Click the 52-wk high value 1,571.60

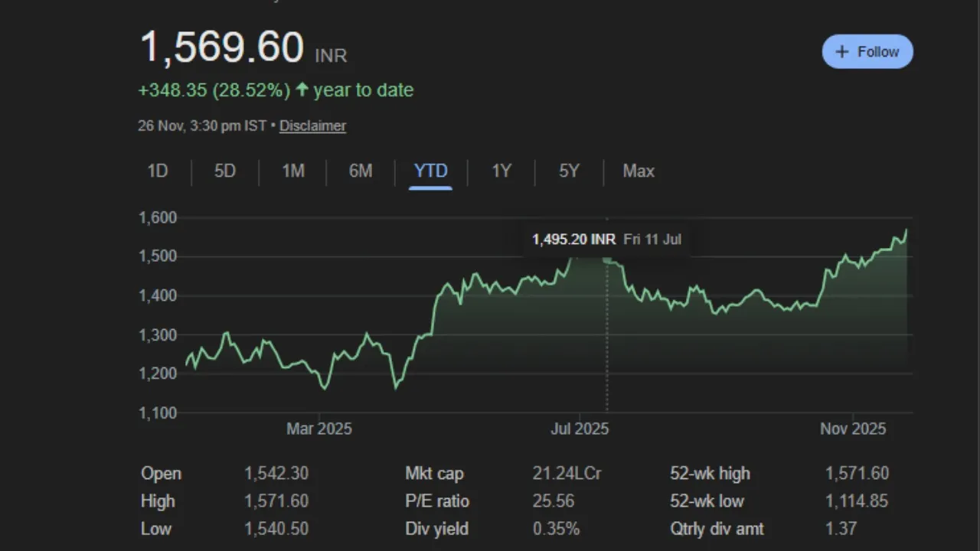857,473
